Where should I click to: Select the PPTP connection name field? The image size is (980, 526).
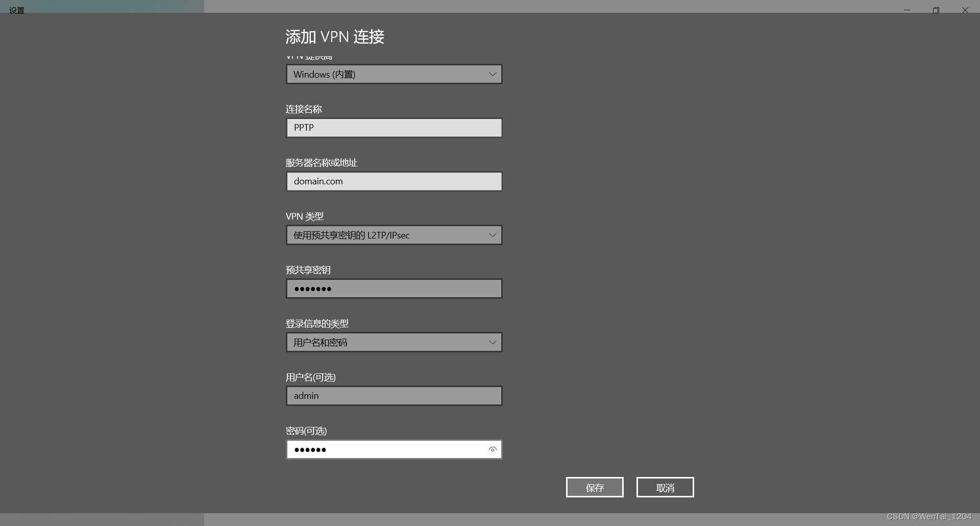point(393,128)
